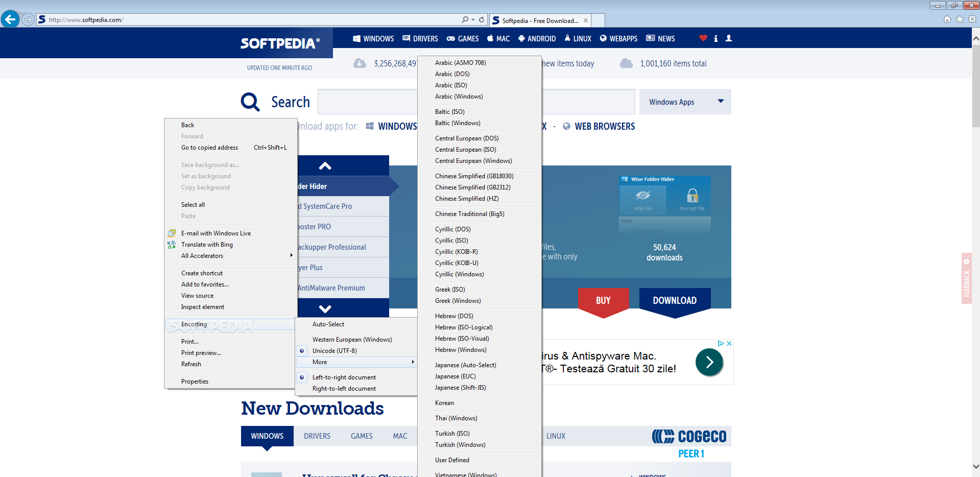Image resolution: width=980 pixels, height=477 pixels.
Task: Click the down chevron below the app list
Action: [x=325, y=308]
